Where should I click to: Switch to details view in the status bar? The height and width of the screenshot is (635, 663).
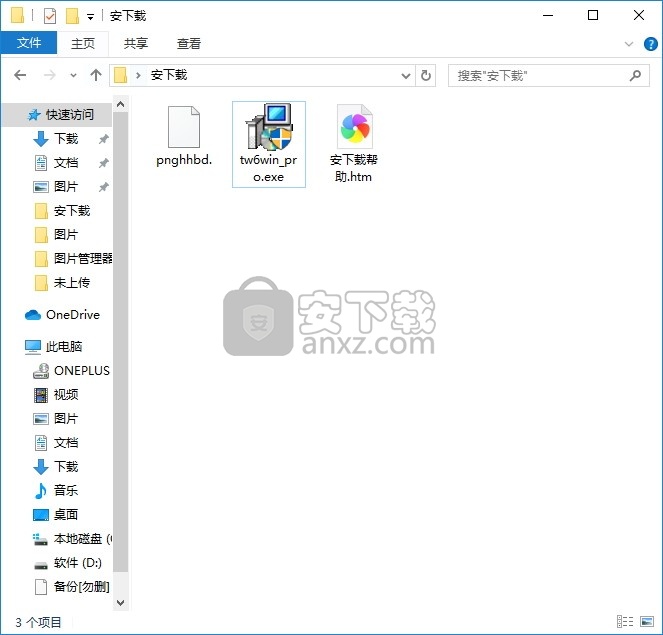(x=625, y=621)
